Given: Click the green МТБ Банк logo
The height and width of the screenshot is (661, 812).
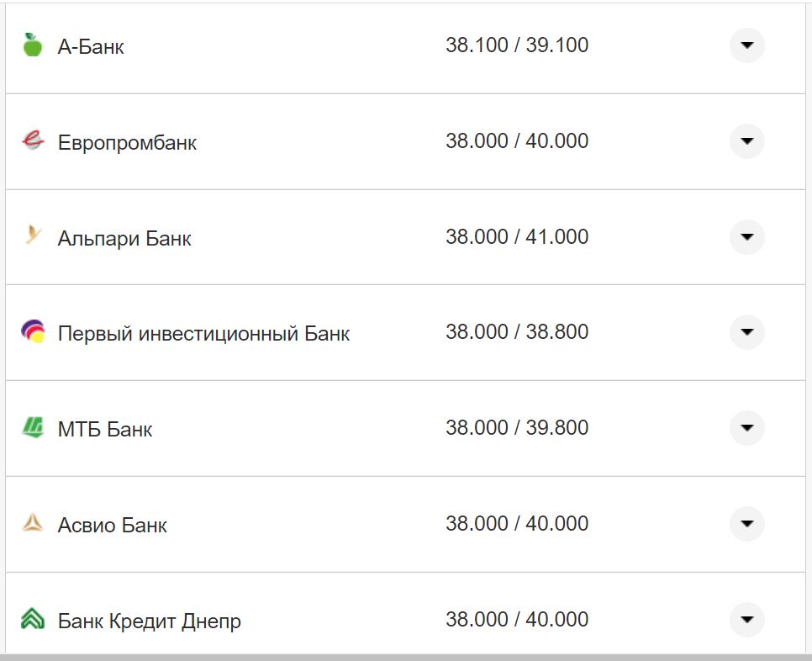Looking at the screenshot, I should coord(33,428).
